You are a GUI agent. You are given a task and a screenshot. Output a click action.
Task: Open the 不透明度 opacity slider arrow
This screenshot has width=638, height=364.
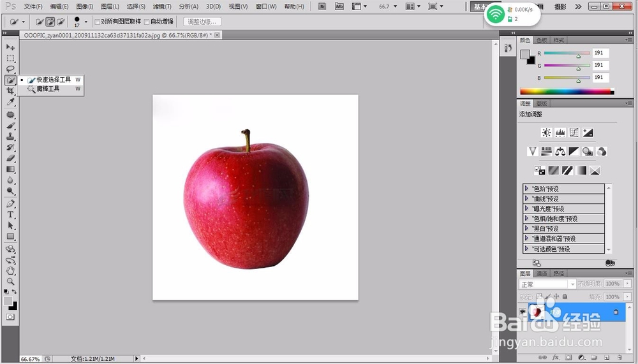pos(628,284)
